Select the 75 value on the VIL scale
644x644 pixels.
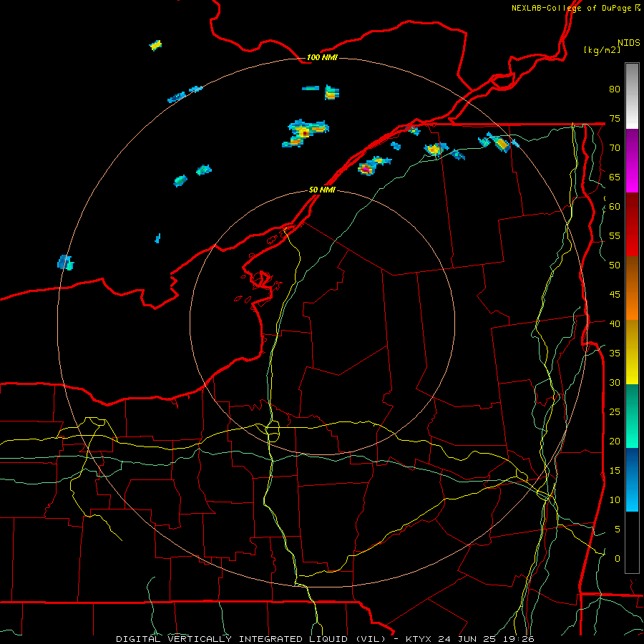[615, 119]
